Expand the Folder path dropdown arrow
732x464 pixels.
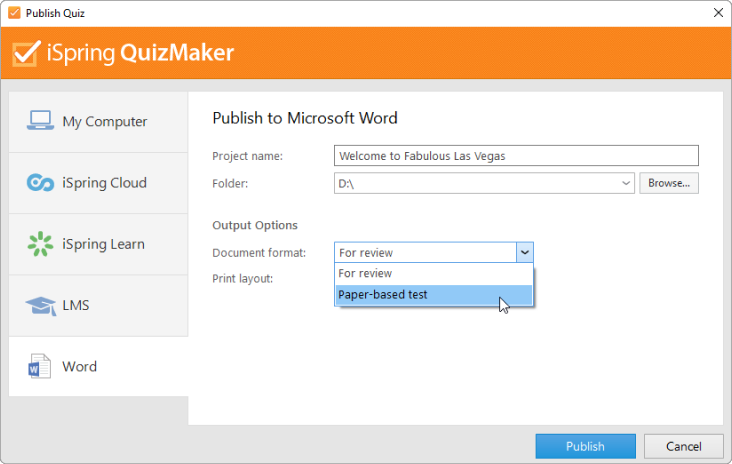pos(626,183)
